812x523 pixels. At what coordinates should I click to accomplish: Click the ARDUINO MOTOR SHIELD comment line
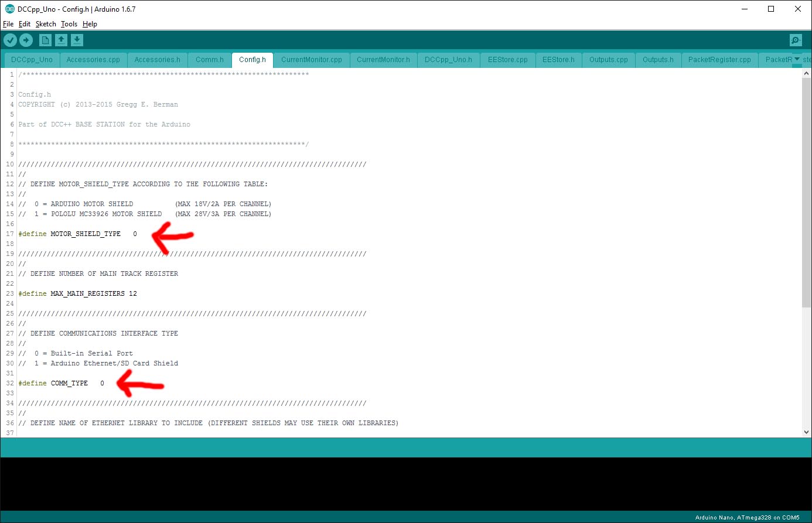pos(145,204)
